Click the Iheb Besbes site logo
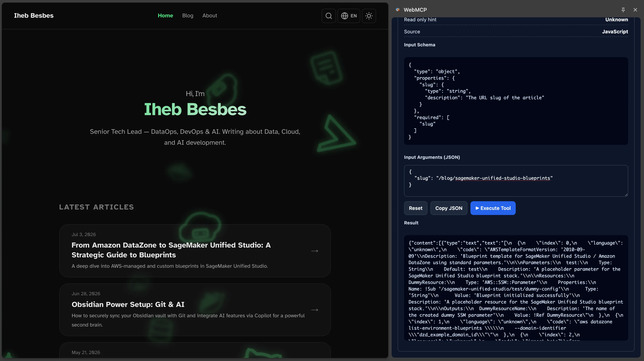The height and width of the screenshot is (361, 644). click(34, 15)
